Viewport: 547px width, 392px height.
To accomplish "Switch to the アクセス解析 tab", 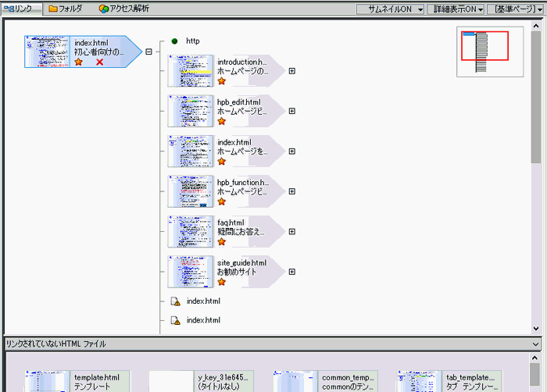I will pyautogui.click(x=124, y=9).
